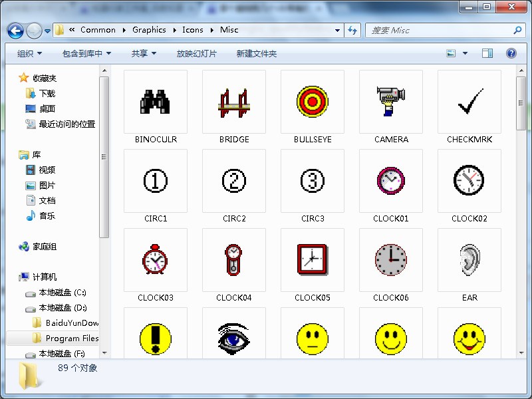Viewport: 532px width, 399px height.
Task: Click the 放映幻灯片 button
Action: 196,53
